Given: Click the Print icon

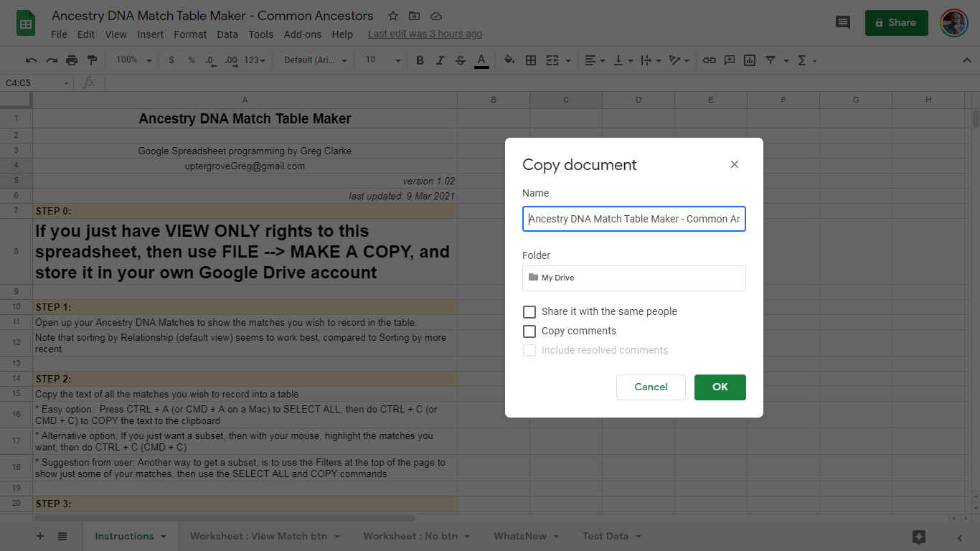Looking at the screenshot, I should 72,60.
